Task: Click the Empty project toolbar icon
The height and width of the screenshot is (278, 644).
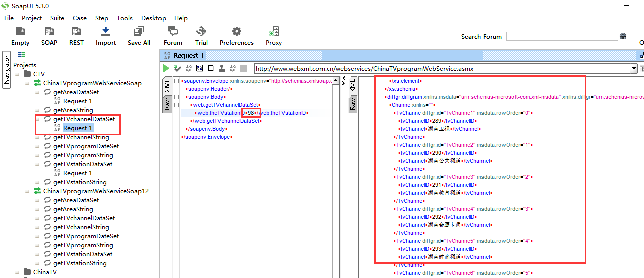Action: tap(20, 32)
